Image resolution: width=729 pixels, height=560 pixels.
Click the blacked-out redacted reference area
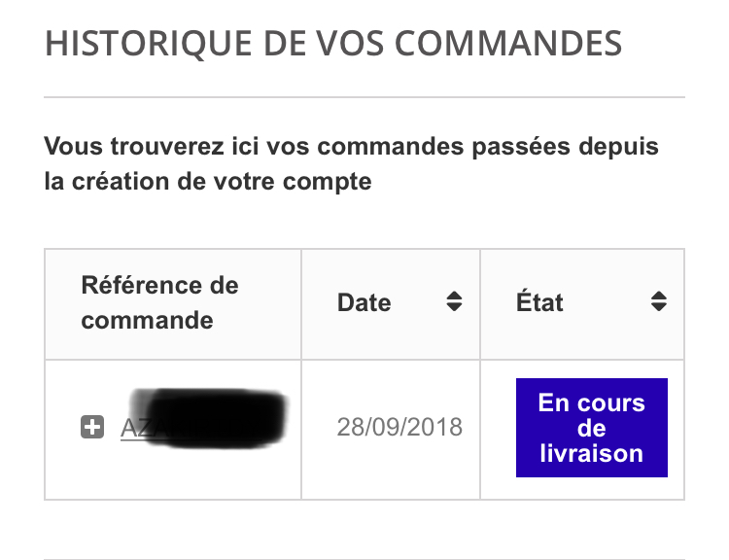pyautogui.click(x=208, y=418)
